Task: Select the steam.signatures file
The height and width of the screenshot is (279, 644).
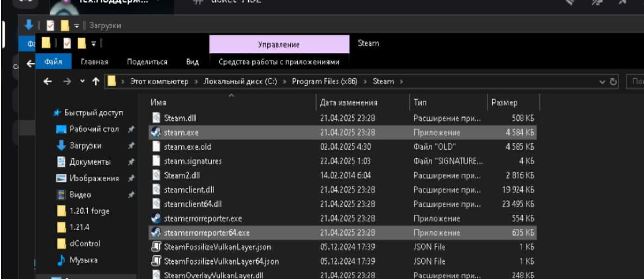Action: [192, 161]
